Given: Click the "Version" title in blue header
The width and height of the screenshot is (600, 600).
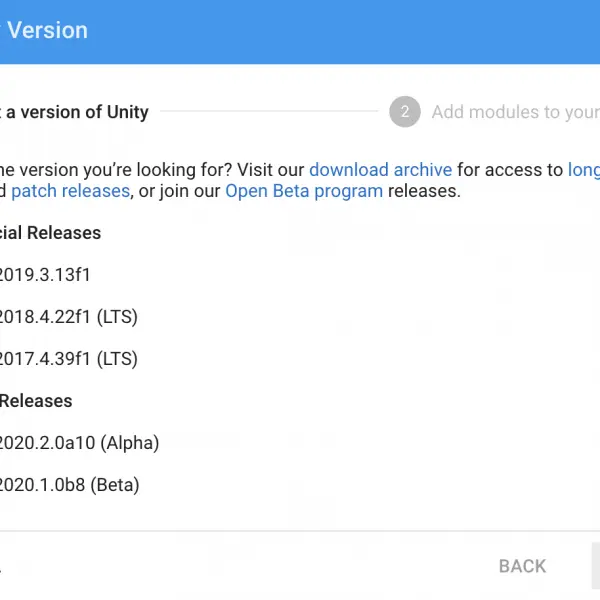Looking at the screenshot, I should tap(47, 30).
